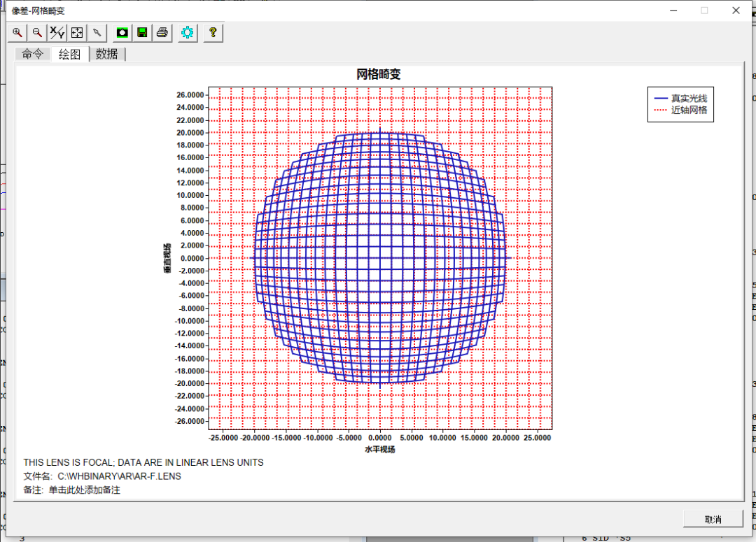Viewport: 756px width, 542px height.
Task: Minimize the 像差-网格畸变 window
Action: pyautogui.click(x=673, y=10)
